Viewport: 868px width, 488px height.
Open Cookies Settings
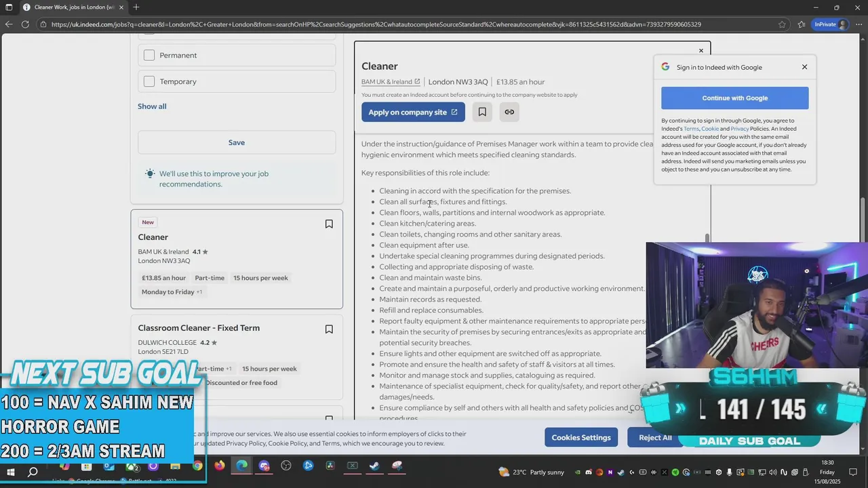click(x=581, y=437)
